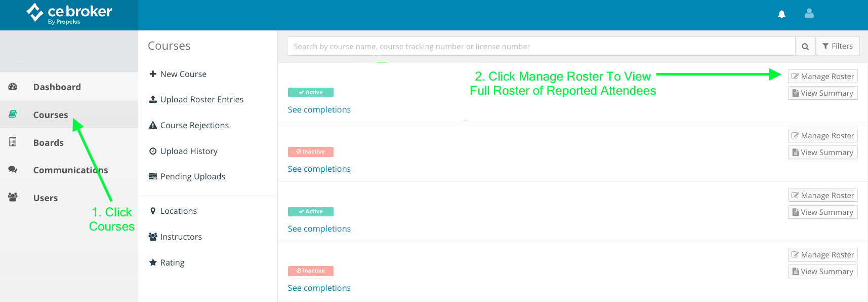Click the Boards building icon

tap(13, 142)
